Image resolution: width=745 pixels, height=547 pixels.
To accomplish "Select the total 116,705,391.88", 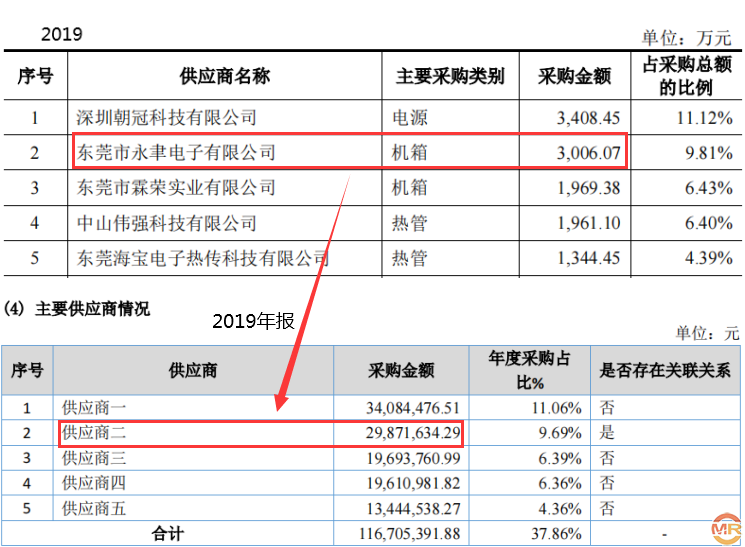I will (x=410, y=534).
